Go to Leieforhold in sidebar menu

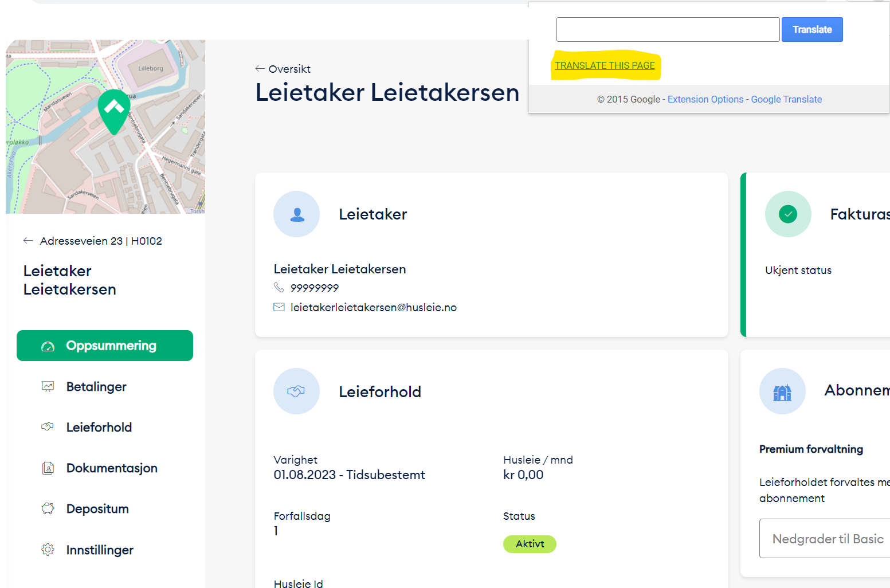click(99, 428)
